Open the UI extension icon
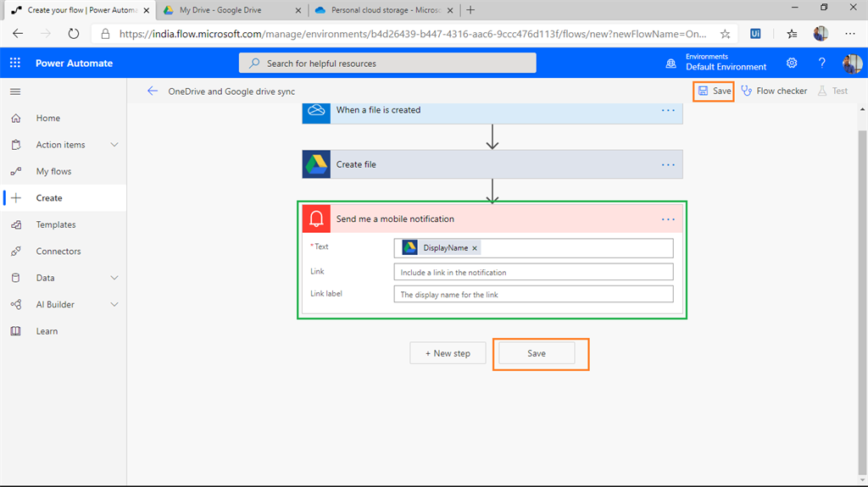868x487 pixels. [755, 34]
